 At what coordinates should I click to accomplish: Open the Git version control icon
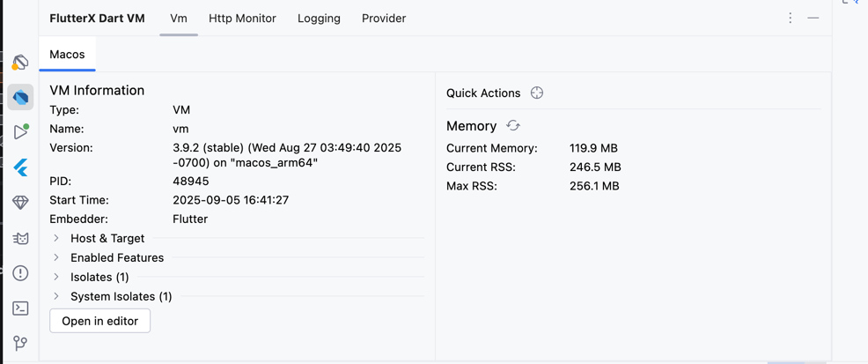[20, 343]
